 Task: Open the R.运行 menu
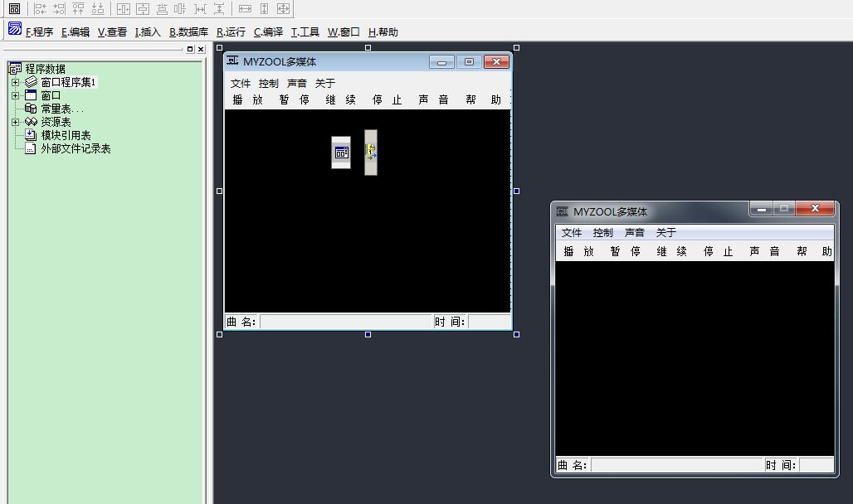(x=231, y=32)
